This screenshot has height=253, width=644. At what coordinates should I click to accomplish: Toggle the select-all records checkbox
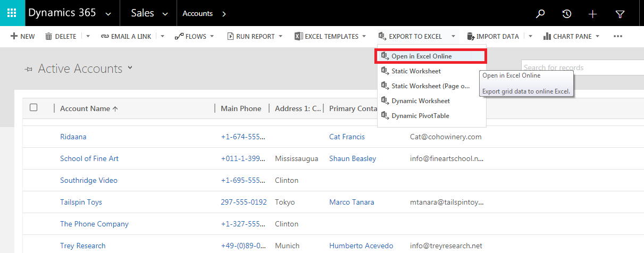click(x=34, y=107)
